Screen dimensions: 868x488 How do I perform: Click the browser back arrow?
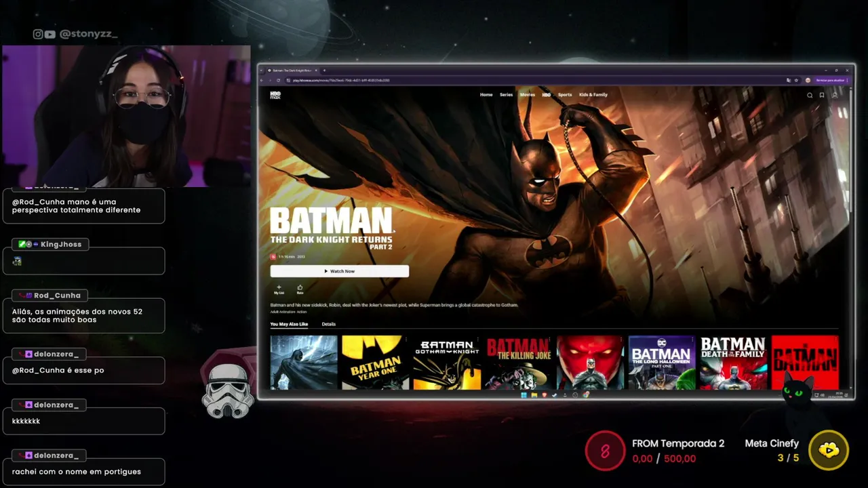tap(262, 80)
